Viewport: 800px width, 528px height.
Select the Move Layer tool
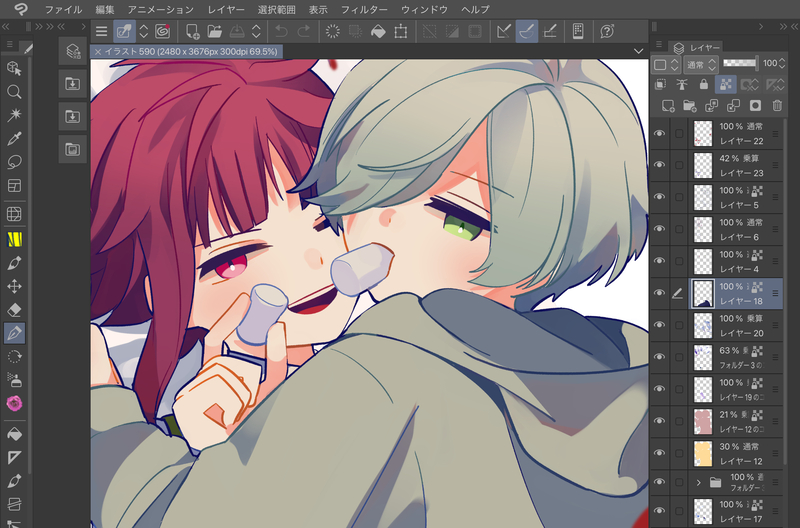pos(14,286)
